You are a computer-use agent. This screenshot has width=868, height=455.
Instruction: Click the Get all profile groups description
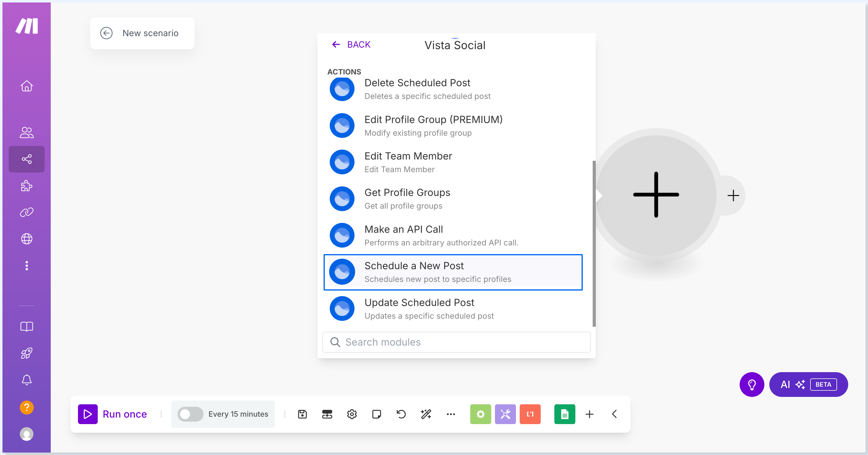pyautogui.click(x=403, y=206)
